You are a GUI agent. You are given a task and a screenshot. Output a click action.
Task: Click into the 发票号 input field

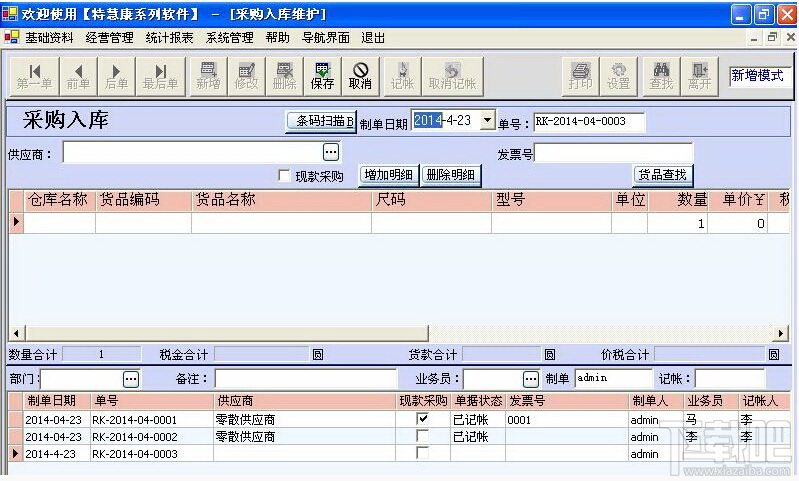[x=614, y=152]
